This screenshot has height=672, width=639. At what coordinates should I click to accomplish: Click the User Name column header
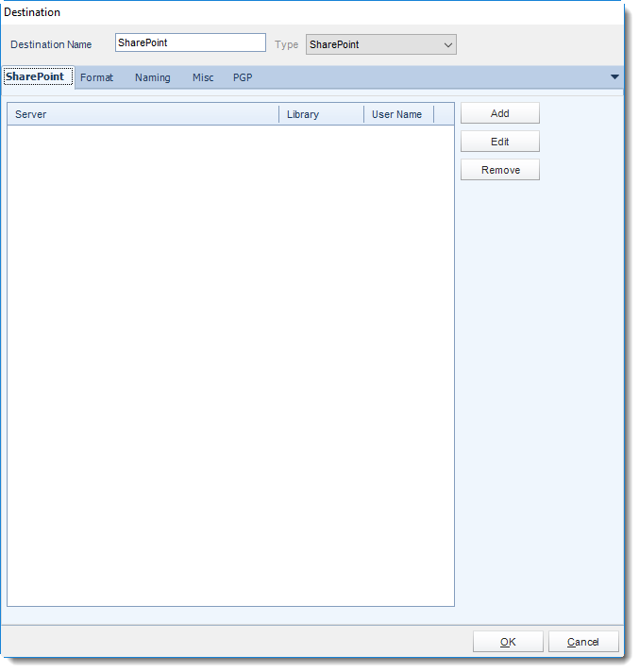[x=399, y=114]
